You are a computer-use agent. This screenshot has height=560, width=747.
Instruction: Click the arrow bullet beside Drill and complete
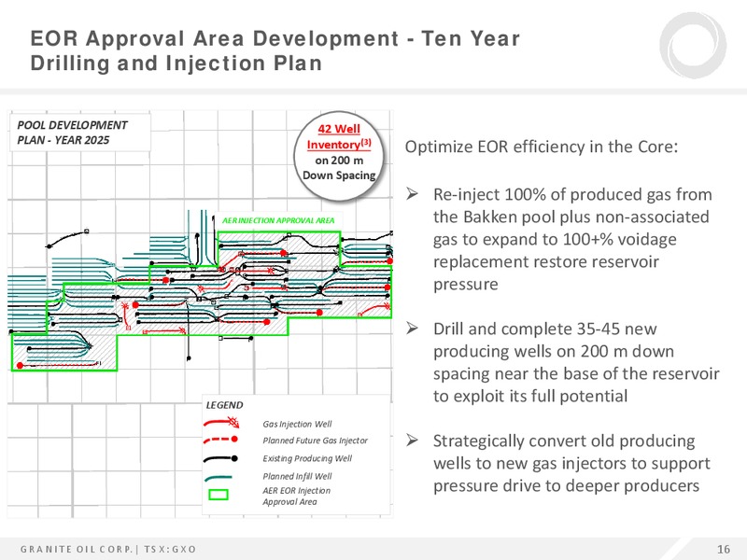[x=412, y=329]
